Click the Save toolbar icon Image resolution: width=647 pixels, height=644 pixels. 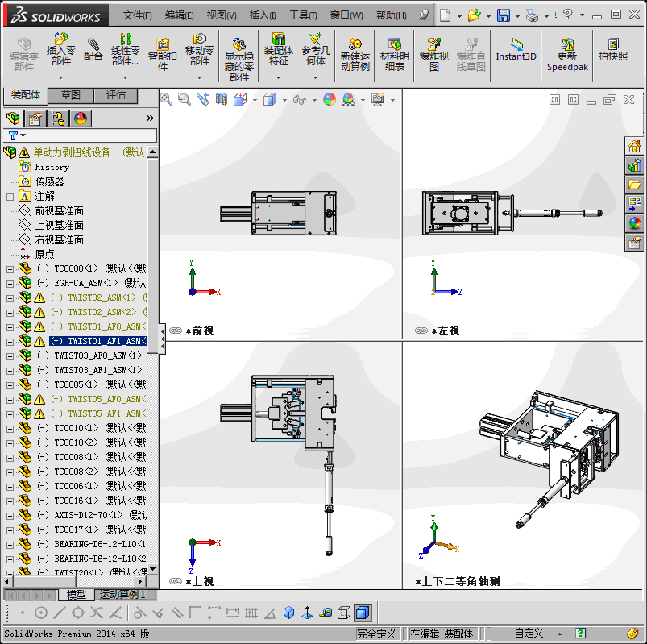click(x=503, y=15)
